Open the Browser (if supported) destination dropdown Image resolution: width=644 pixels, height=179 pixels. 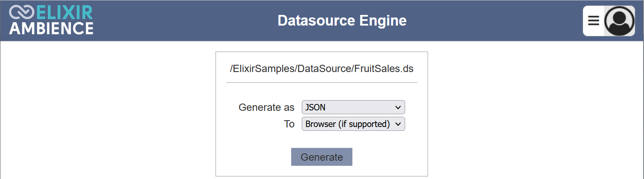(353, 124)
